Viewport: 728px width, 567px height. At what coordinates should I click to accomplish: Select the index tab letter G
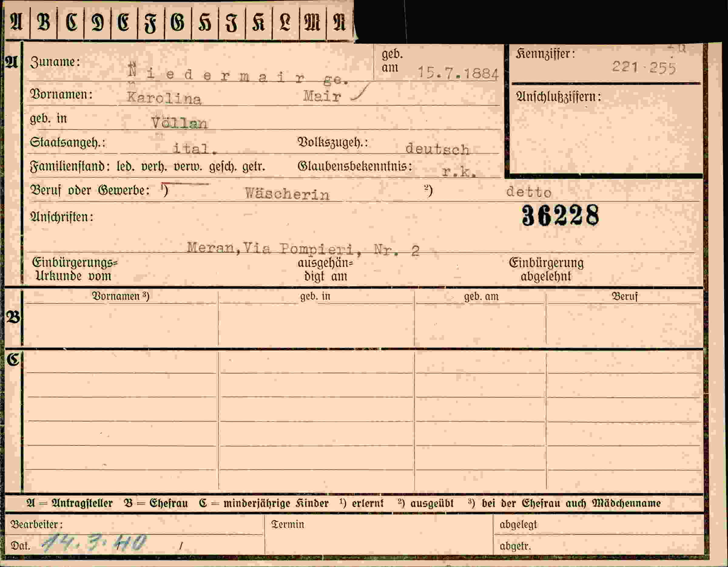pos(177,23)
